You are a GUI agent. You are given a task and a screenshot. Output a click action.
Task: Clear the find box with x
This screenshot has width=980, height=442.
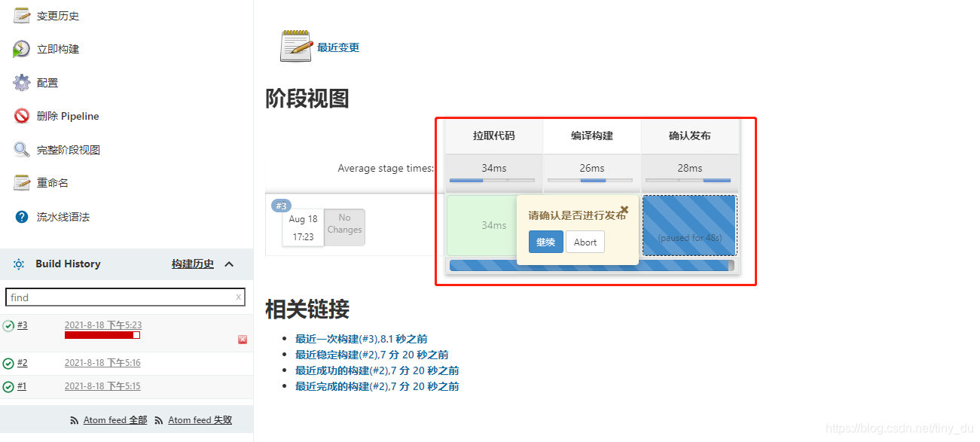click(x=239, y=297)
